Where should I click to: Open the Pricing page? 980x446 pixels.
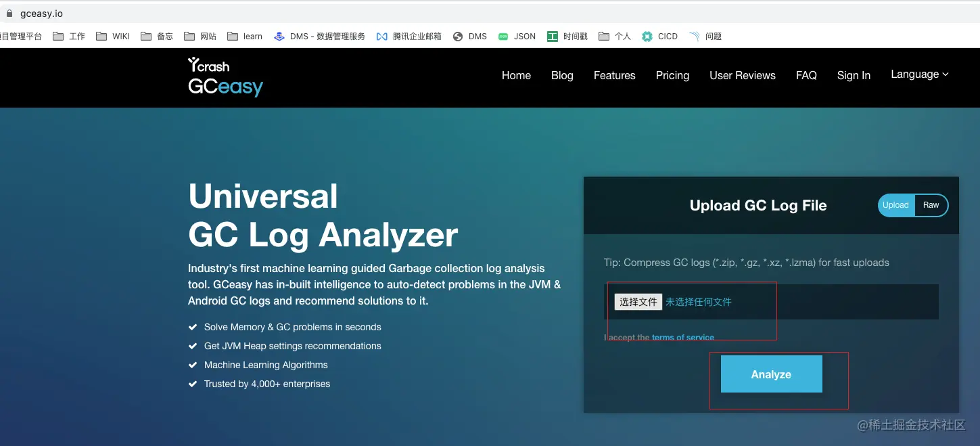(x=672, y=76)
